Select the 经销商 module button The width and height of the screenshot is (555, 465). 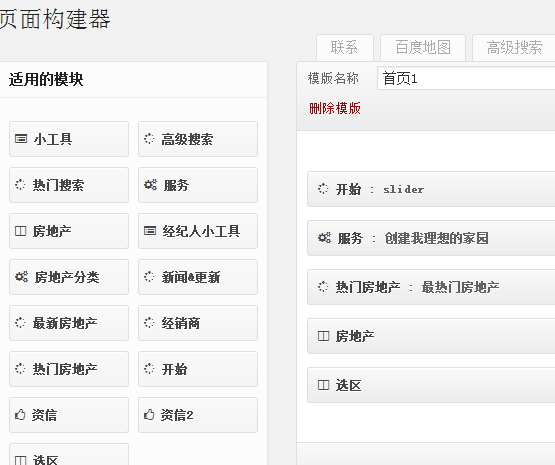tap(198, 323)
